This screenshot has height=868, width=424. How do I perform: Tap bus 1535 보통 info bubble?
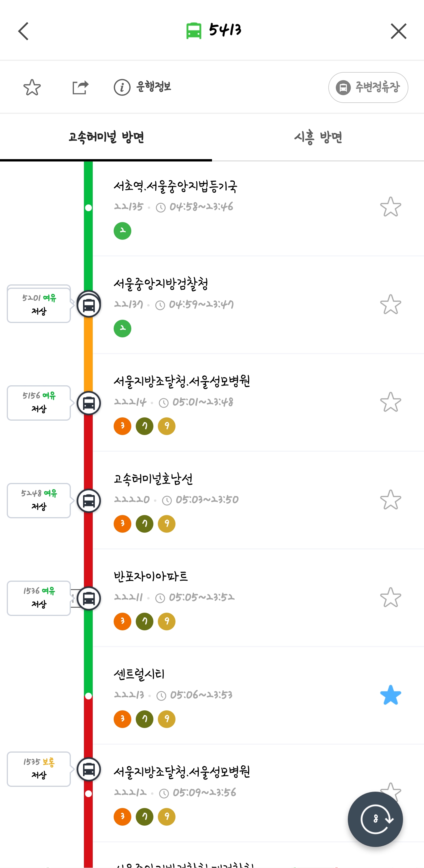(x=39, y=769)
